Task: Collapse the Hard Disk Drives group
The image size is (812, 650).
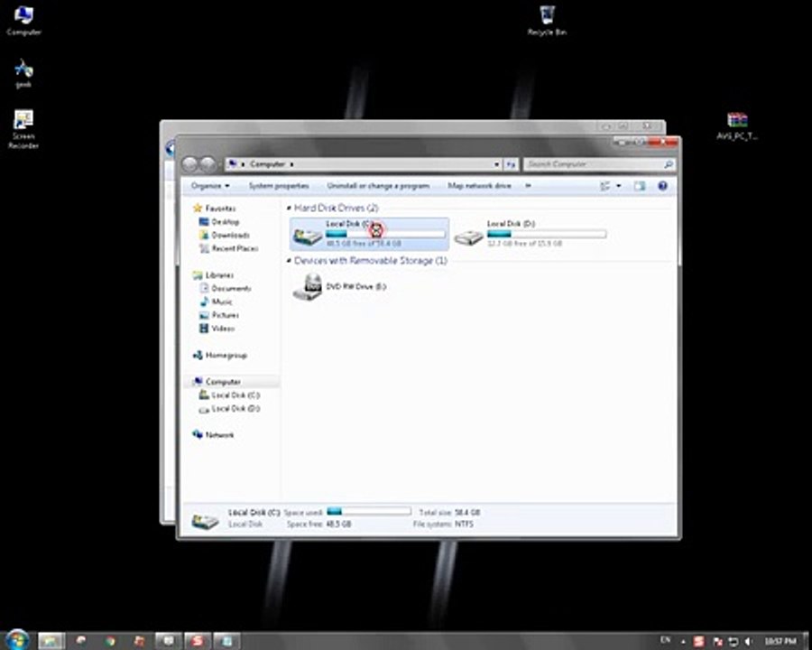Action: point(289,209)
